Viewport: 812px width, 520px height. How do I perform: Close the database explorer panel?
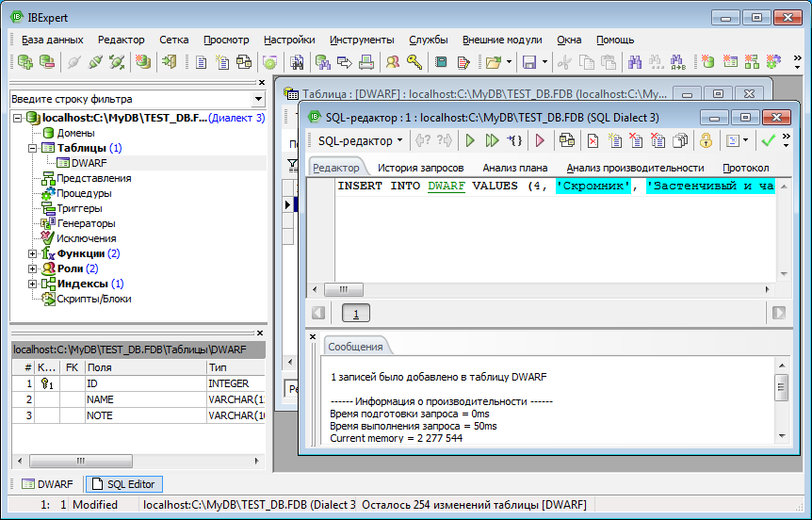pos(262,82)
